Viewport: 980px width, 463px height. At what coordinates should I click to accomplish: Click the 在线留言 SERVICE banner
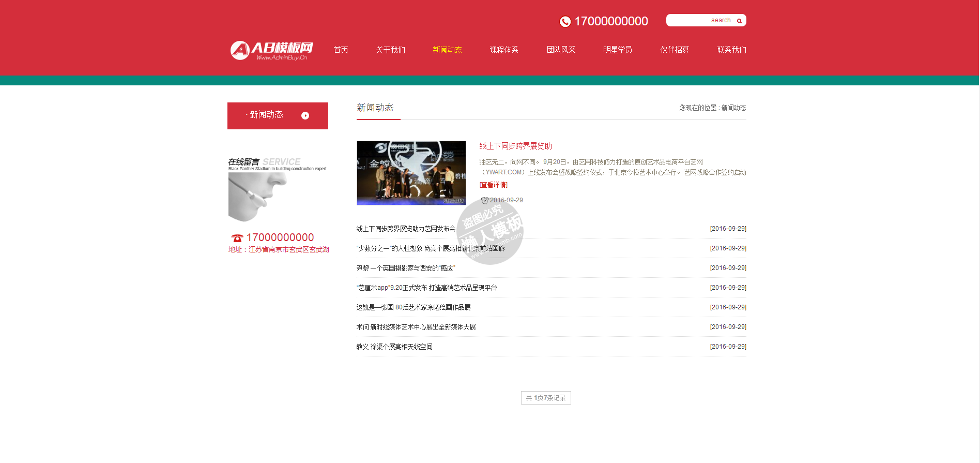(x=278, y=189)
